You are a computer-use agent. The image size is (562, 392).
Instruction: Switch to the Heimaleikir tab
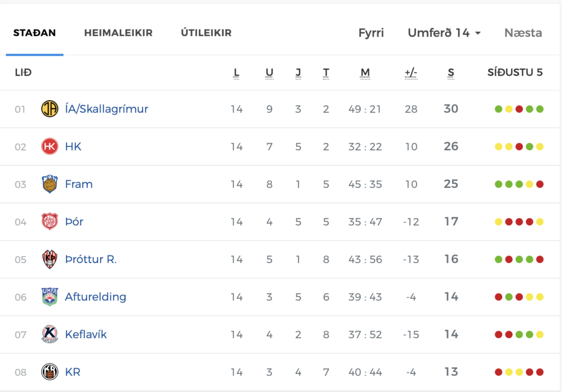[119, 33]
